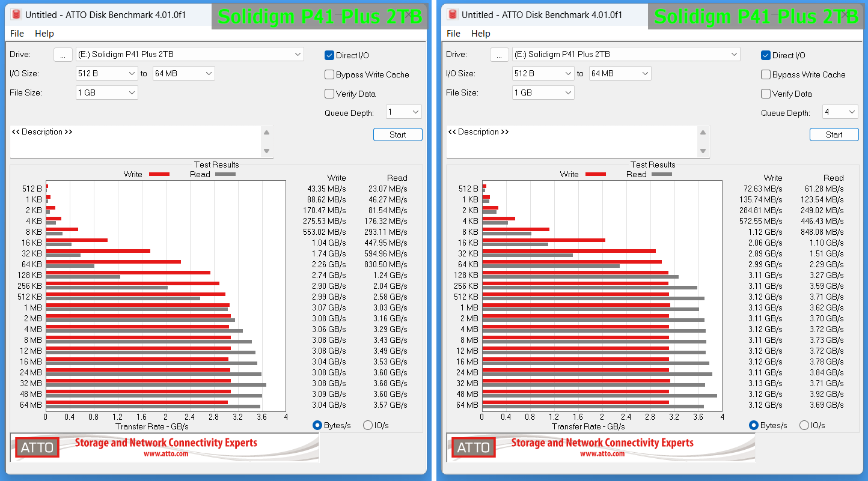868x481 pixels.
Task: Uncheck Direct I/O in the left window
Action: click(x=329, y=55)
